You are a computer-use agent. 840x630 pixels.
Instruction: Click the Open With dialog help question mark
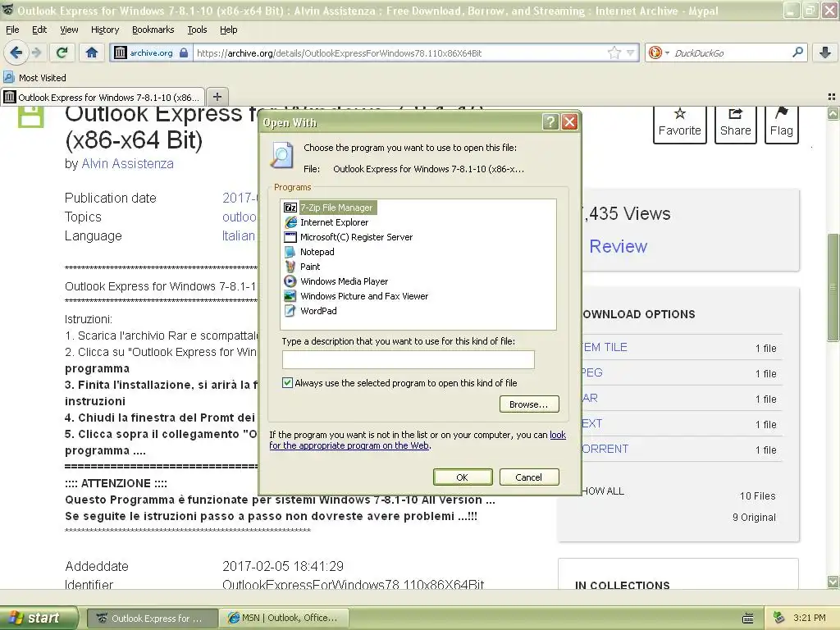pyautogui.click(x=550, y=122)
